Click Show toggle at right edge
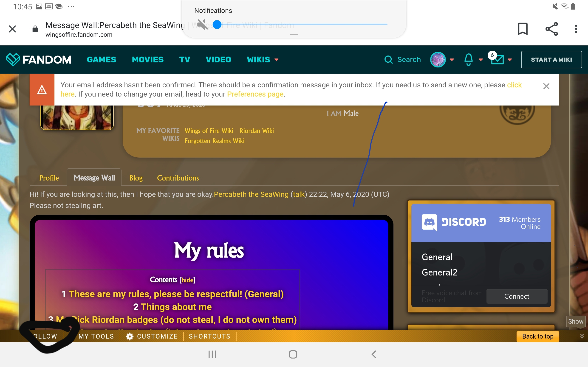 click(x=575, y=321)
